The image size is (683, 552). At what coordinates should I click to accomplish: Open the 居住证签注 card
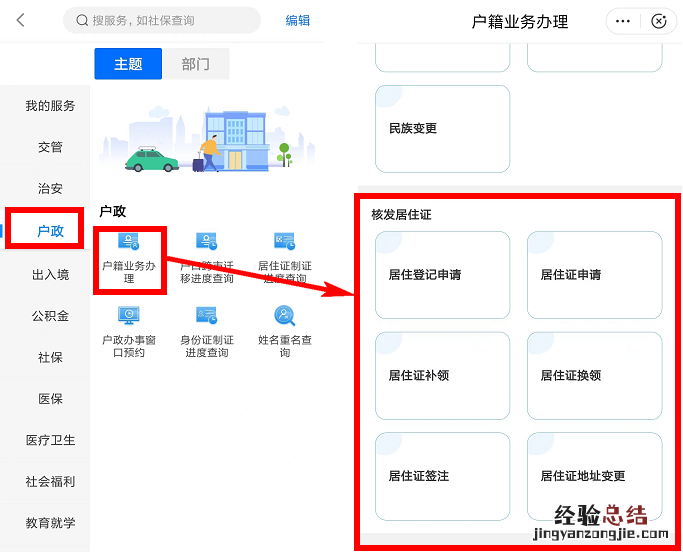pos(443,476)
